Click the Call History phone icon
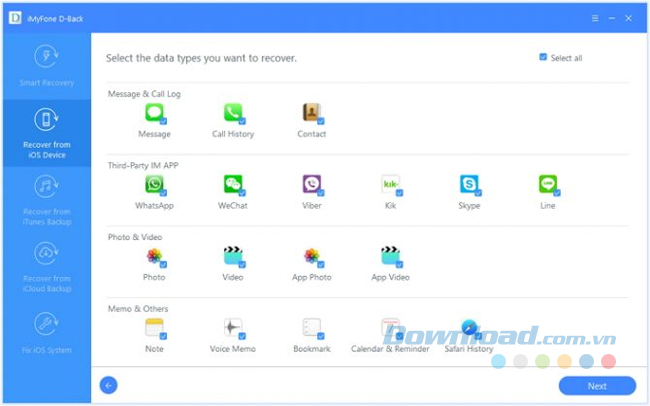This screenshot has width=650, height=406. click(233, 113)
